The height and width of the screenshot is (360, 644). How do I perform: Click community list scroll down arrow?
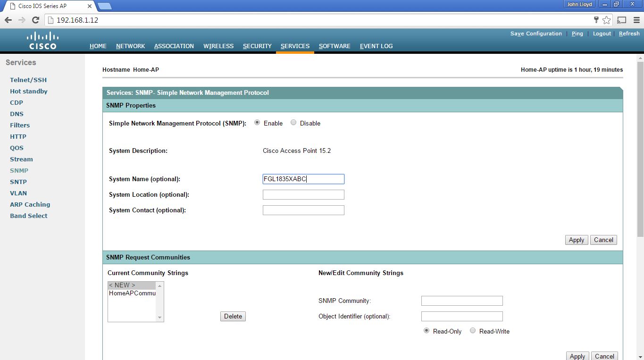coord(159,318)
